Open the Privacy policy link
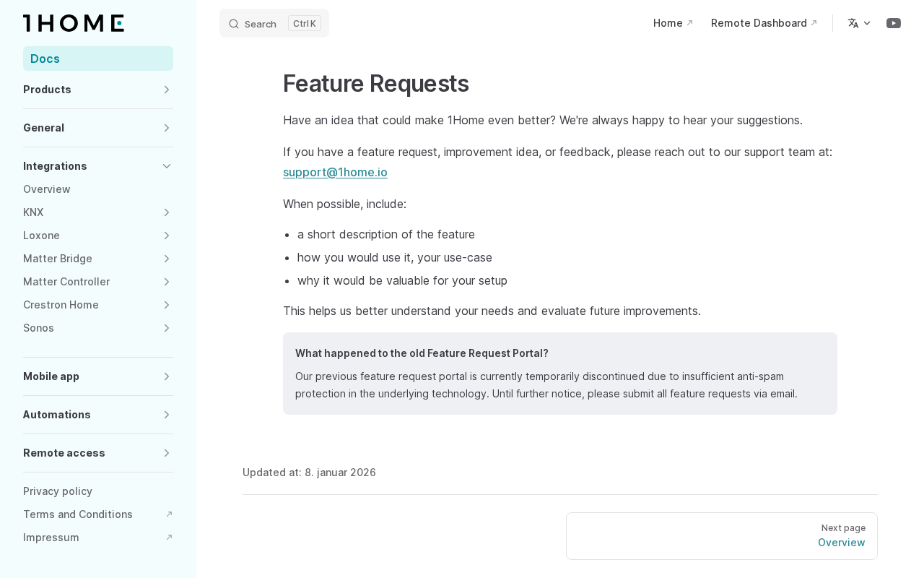The height and width of the screenshot is (578, 924). pos(58,491)
